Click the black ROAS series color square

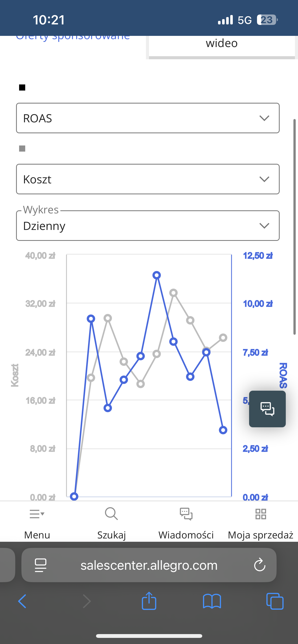click(22, 87)
